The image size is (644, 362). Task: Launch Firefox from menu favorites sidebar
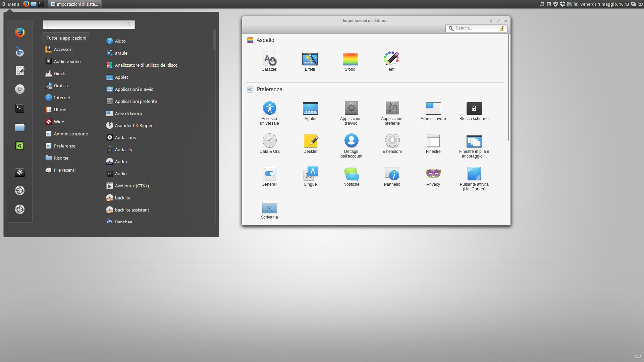click(x=20, y=33)
